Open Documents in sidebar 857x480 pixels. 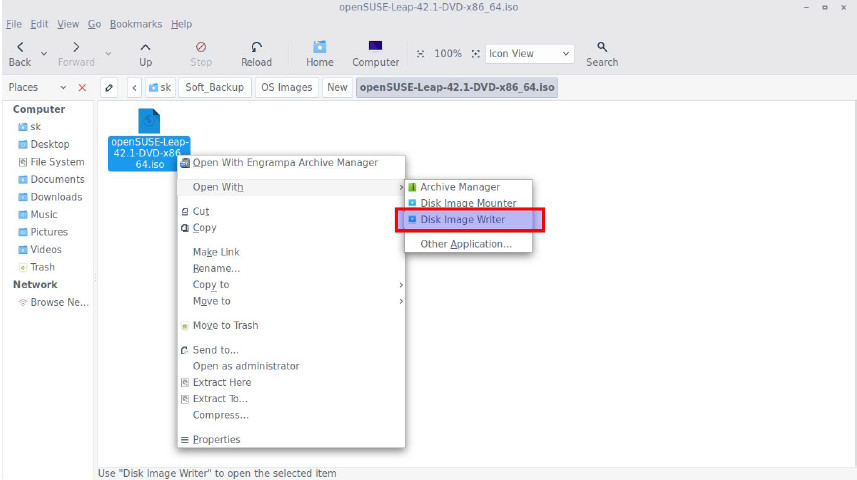click(51, 179)
